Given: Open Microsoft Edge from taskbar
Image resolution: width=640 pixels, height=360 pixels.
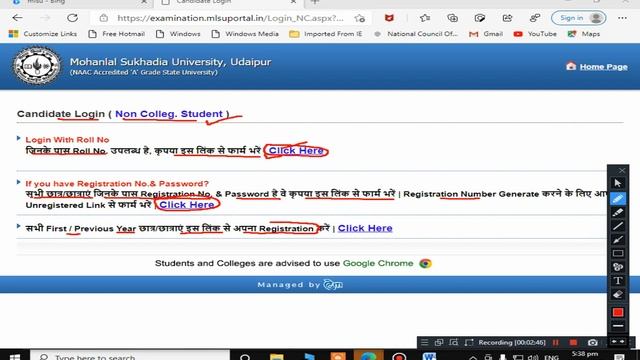Looking at the screenshot, I should (x=368, y=356).
